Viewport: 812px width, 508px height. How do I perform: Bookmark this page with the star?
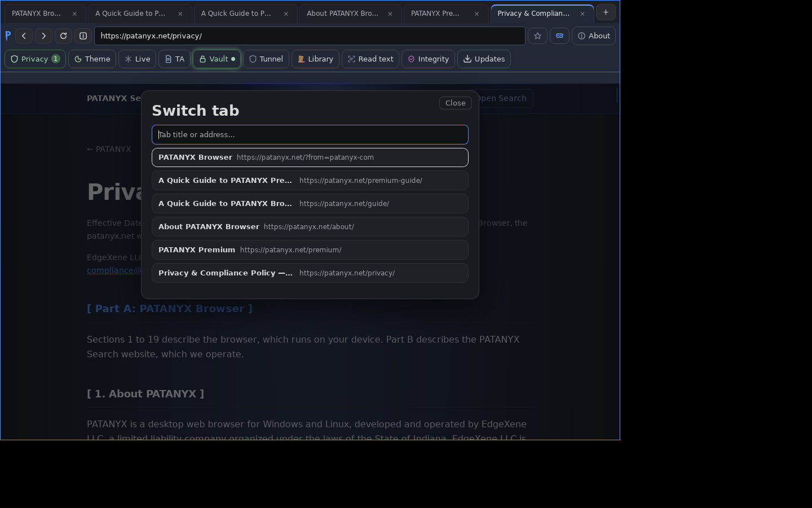tap(537, 36)
